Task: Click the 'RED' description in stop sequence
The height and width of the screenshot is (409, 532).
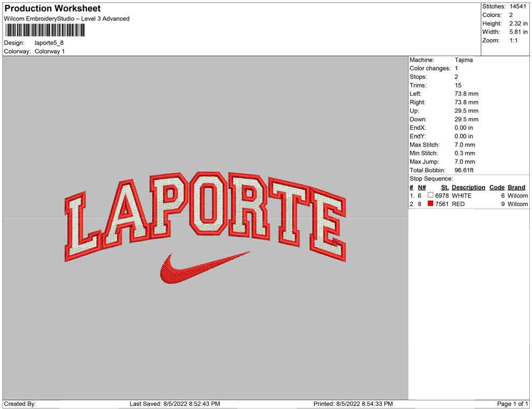Action: click(458, 204)
